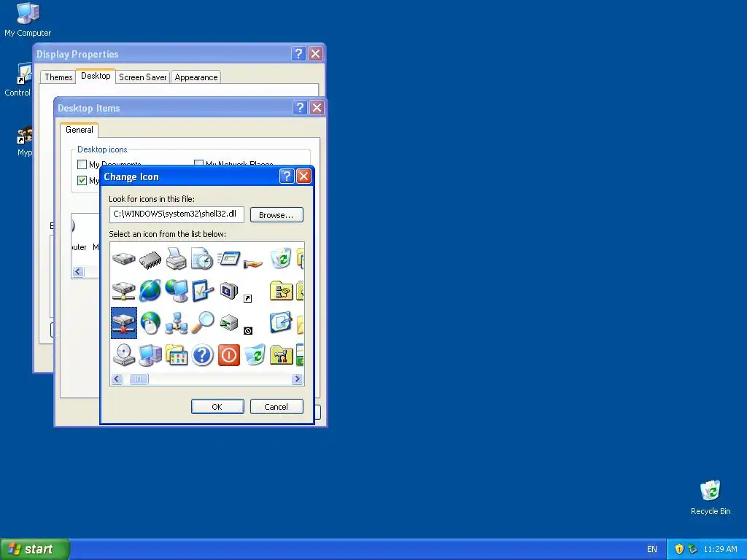Viewport: 747px width, 560px height.
Task: Select the drive with green arrow icon
Action: coord(228,323)
